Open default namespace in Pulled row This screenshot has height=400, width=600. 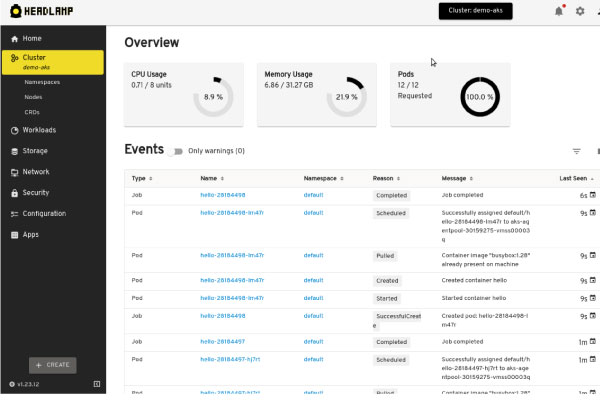coord(313,255)
